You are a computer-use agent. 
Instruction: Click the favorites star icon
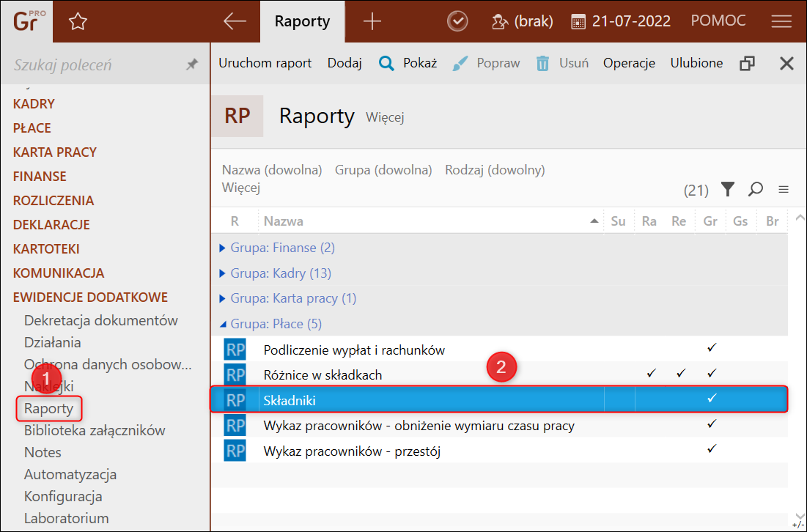coord(78,22)
